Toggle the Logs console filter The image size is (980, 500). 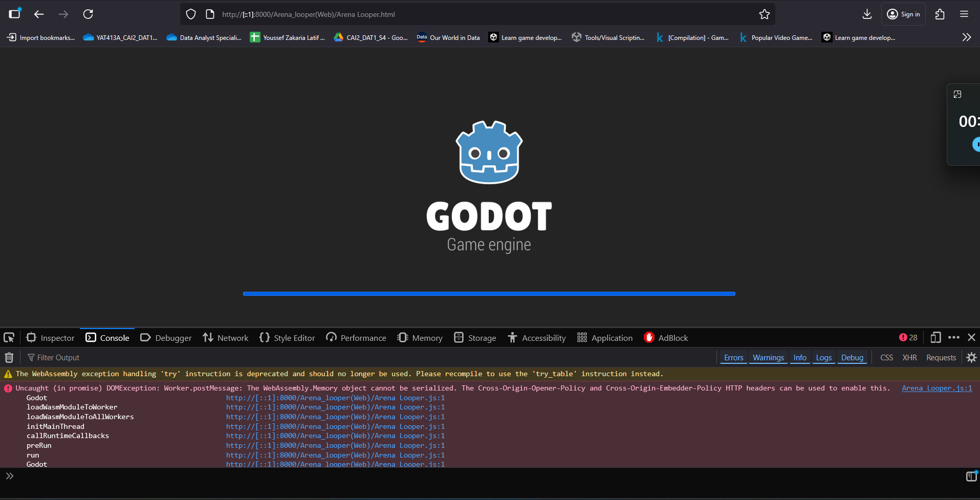click(823, 358)
